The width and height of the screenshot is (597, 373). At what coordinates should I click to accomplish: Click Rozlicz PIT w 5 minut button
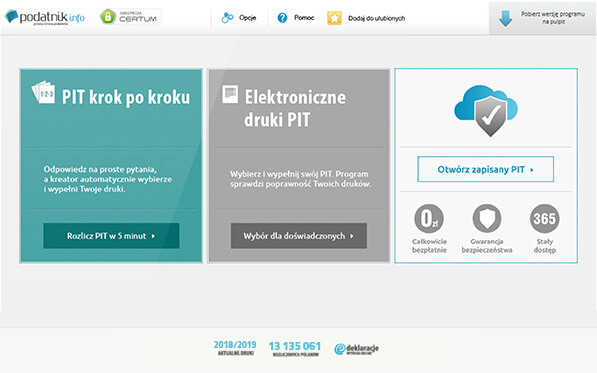coord(111,236)
